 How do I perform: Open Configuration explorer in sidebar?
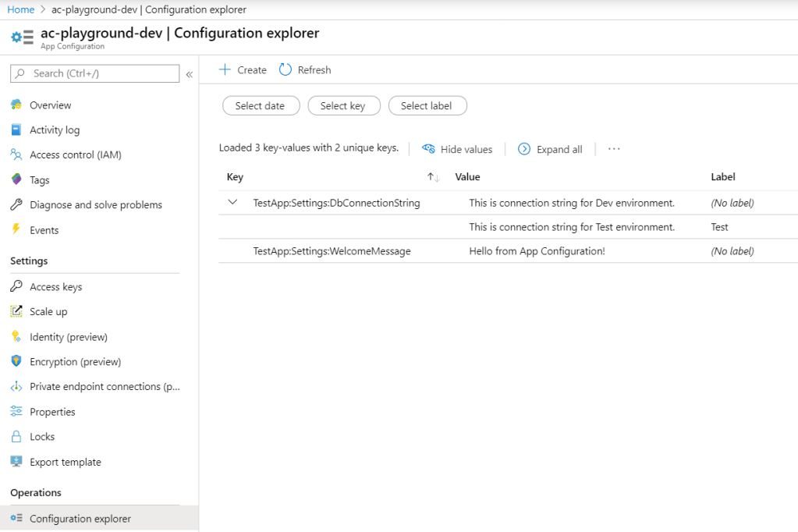point(80,518)
